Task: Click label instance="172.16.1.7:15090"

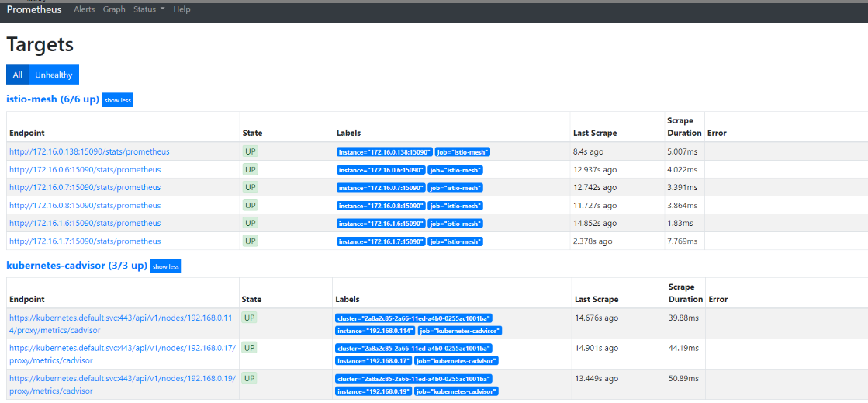Action: click(381, 241)
